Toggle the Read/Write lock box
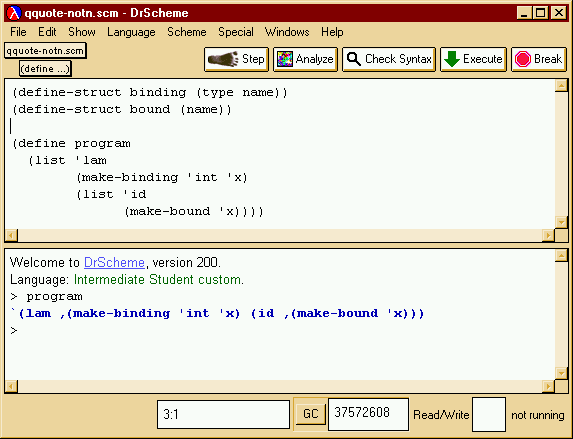 click(489, 415)
